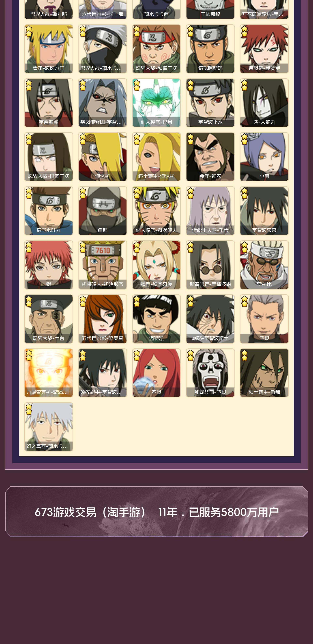Select the 小南 ninja card
Screen dimensions: 313x644
[x=264, y=157]
